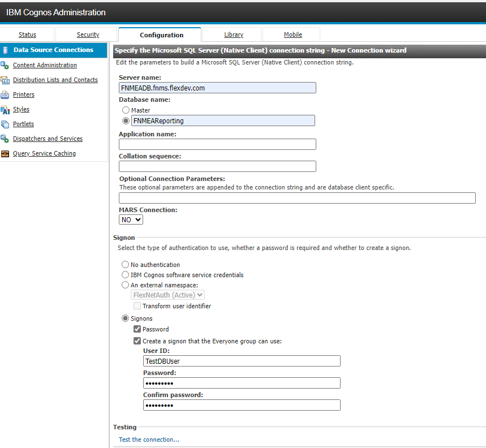Open the FlexNetAuth namespace dropdown
This screenshot has height=448, width=486.
tap(167, 295)
